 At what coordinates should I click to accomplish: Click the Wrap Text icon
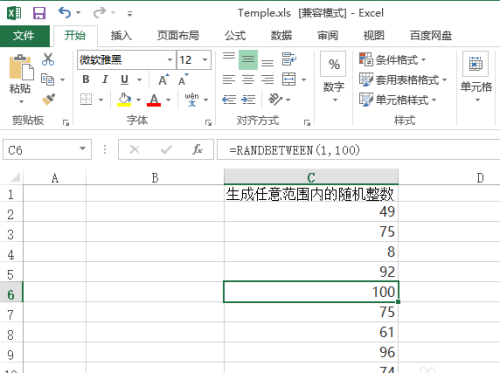click(289, 59)
